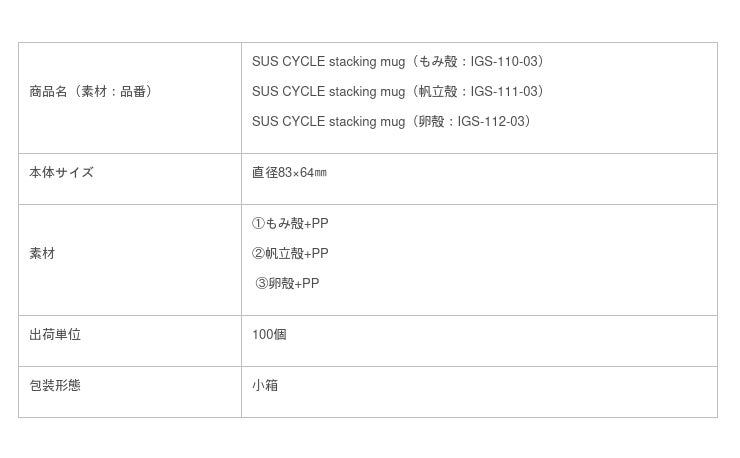Click the IGS-110-03 part number text

coord(506,62)
